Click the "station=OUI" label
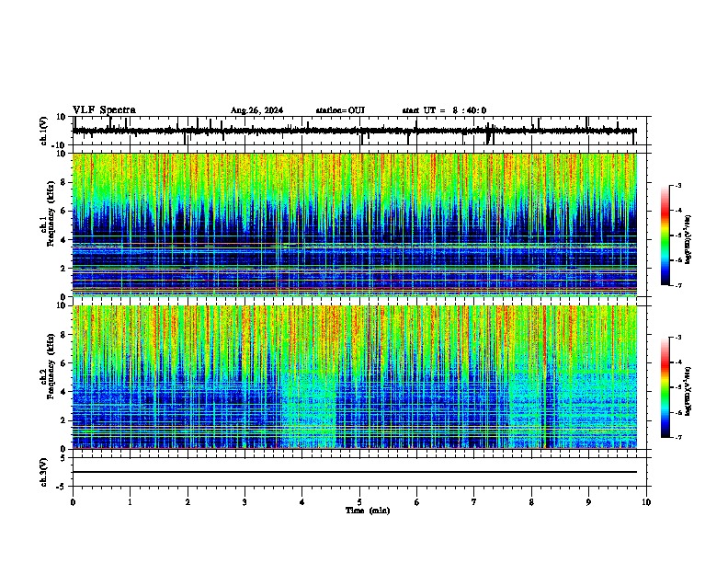 point(340,110)
